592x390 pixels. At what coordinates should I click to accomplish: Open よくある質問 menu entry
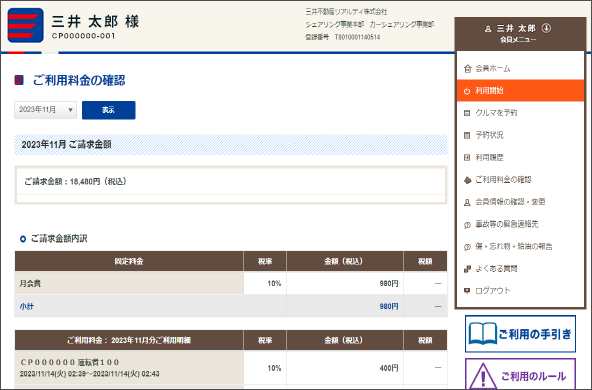click(520, 269)
